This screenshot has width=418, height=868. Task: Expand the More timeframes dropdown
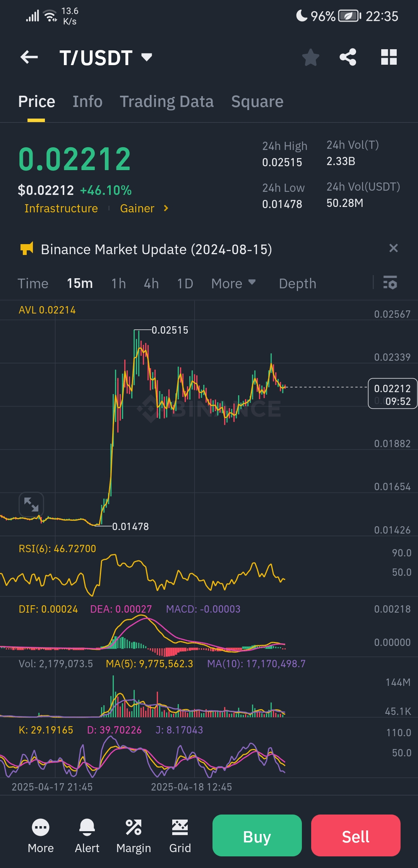[233, 283]
